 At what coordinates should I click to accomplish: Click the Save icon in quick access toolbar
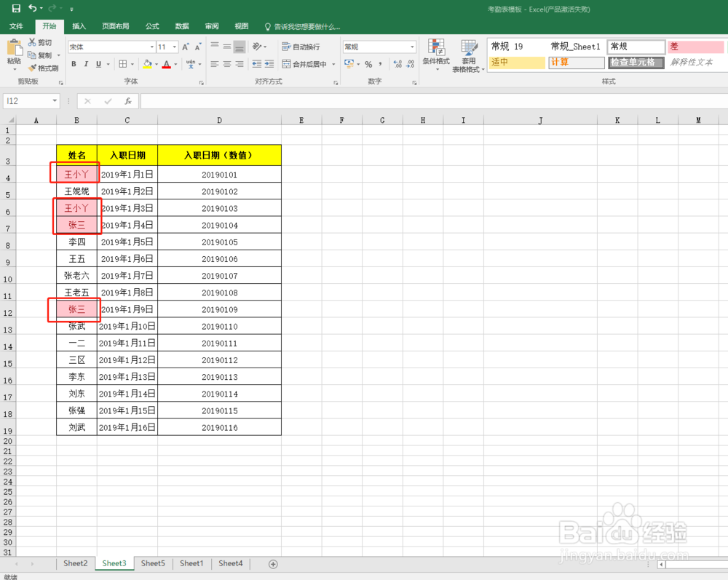pyautogui.click(x=16, y=8)
